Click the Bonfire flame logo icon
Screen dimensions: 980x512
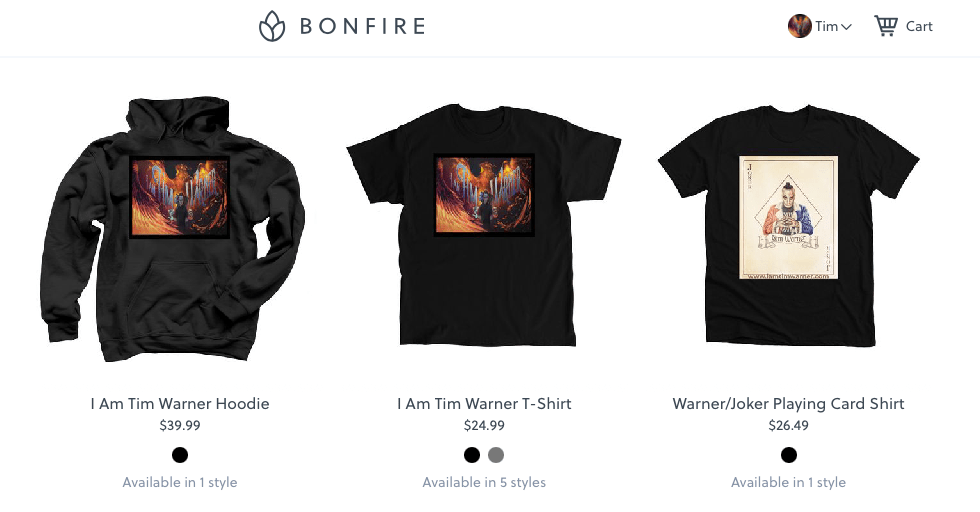pyautogui.click(x=272, y=26)
